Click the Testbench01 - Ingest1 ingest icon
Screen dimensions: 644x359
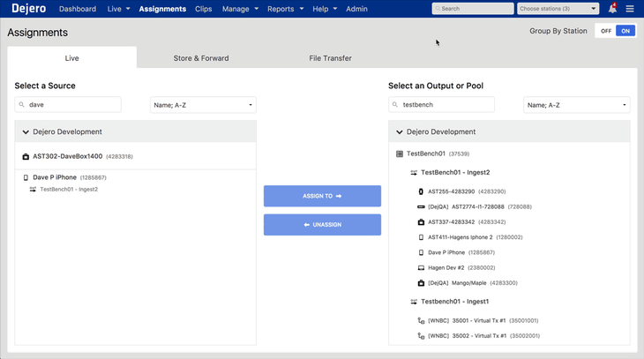coord(414,302)
